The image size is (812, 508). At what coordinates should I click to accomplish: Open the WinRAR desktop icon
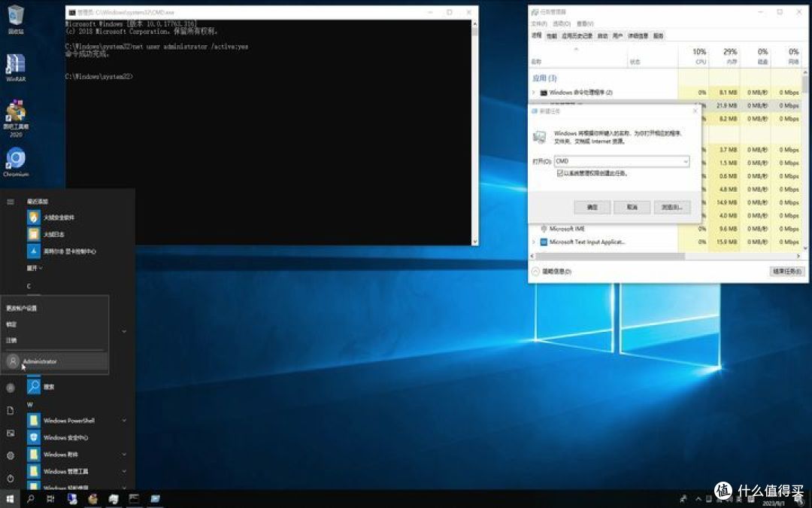(16, 68)
